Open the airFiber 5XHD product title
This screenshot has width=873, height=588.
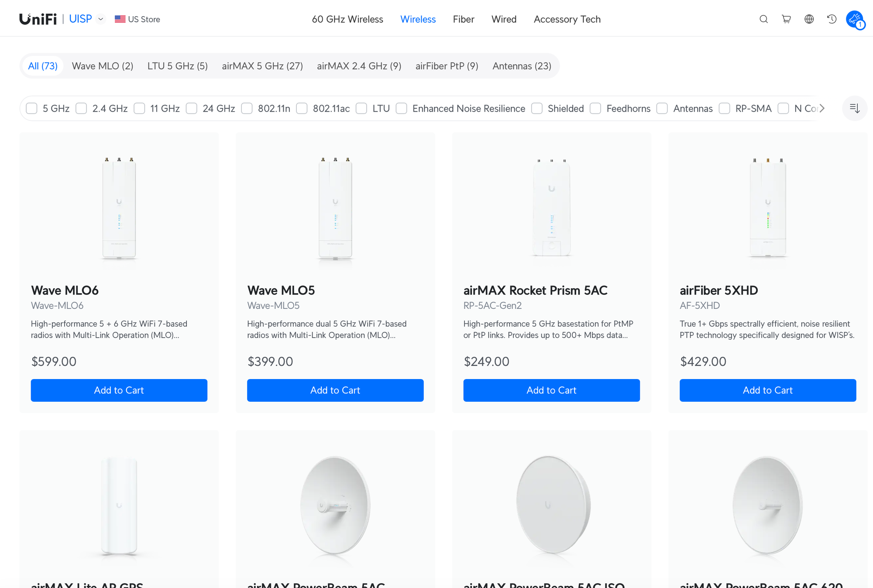pos(718,290)
